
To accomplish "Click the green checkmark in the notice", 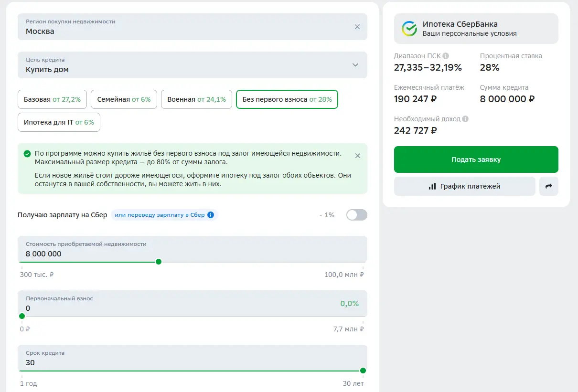I will 27,154.
